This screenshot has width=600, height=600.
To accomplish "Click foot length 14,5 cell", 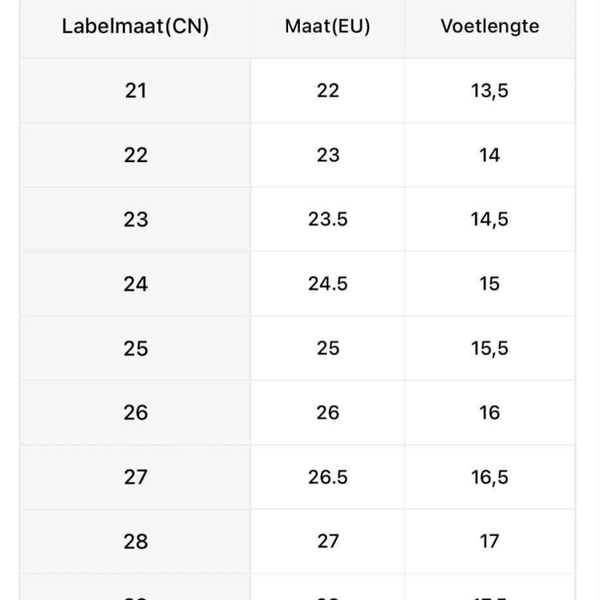I will pos(489,219).
